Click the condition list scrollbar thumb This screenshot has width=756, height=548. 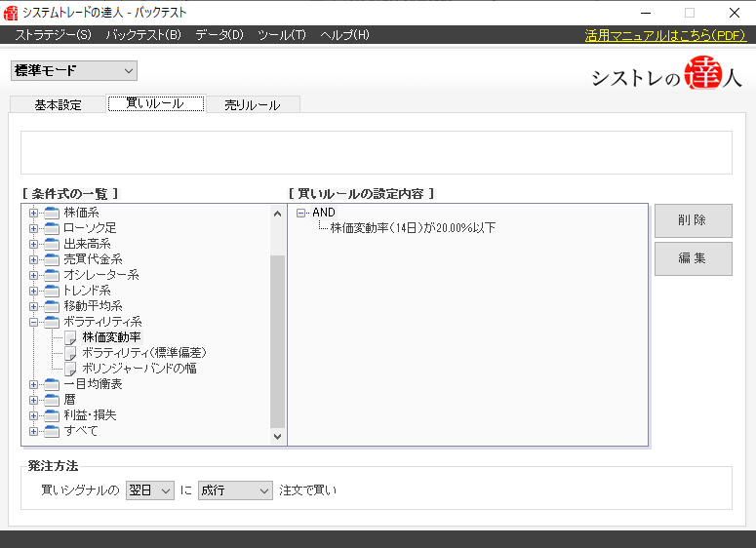pos(277,341)
